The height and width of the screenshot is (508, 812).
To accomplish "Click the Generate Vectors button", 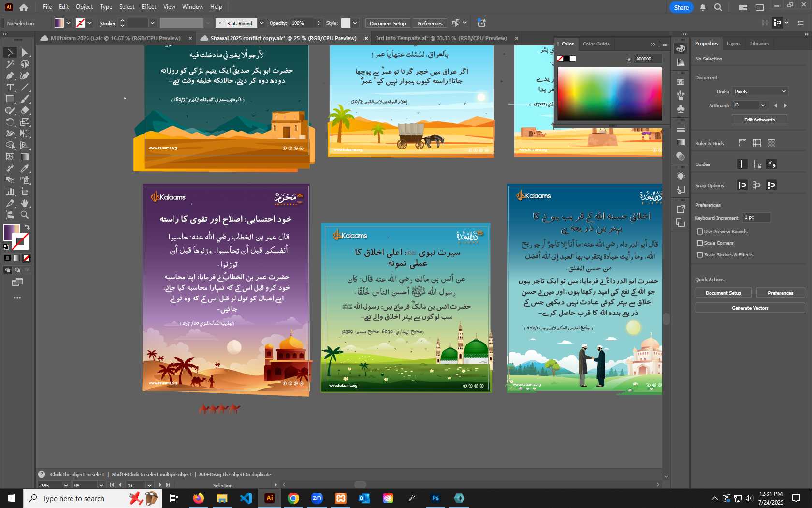I will [x=750, y=308].
